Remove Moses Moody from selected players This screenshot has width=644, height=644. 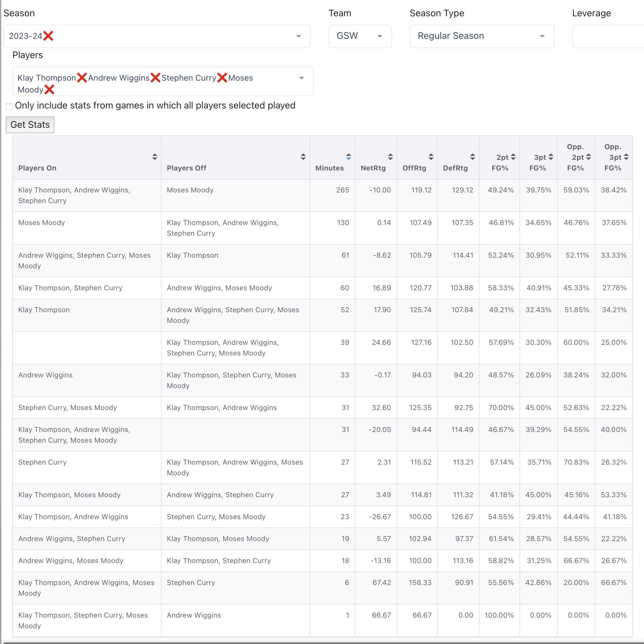[x=49, y=89]
